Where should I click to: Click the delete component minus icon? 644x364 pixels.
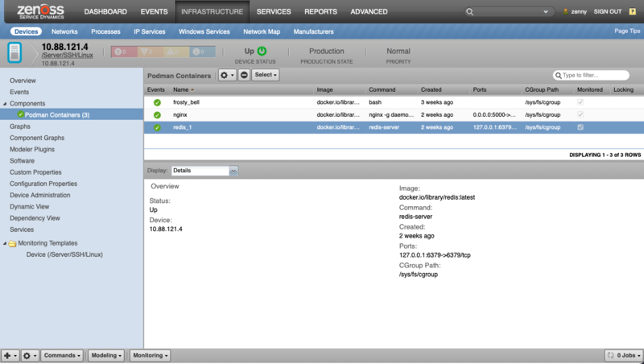[244, 75]
